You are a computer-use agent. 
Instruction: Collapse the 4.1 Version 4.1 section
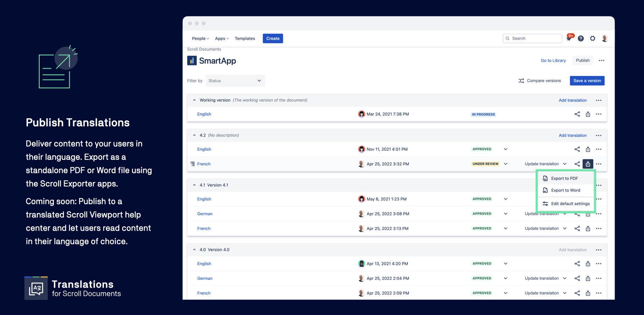pos(194,185)
